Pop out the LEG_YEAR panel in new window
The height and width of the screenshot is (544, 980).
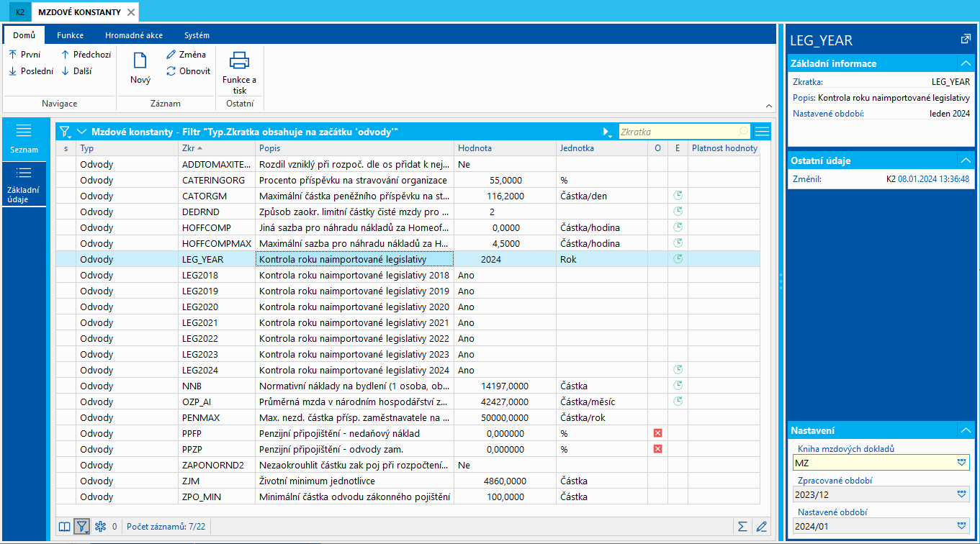tap(966, 40)
